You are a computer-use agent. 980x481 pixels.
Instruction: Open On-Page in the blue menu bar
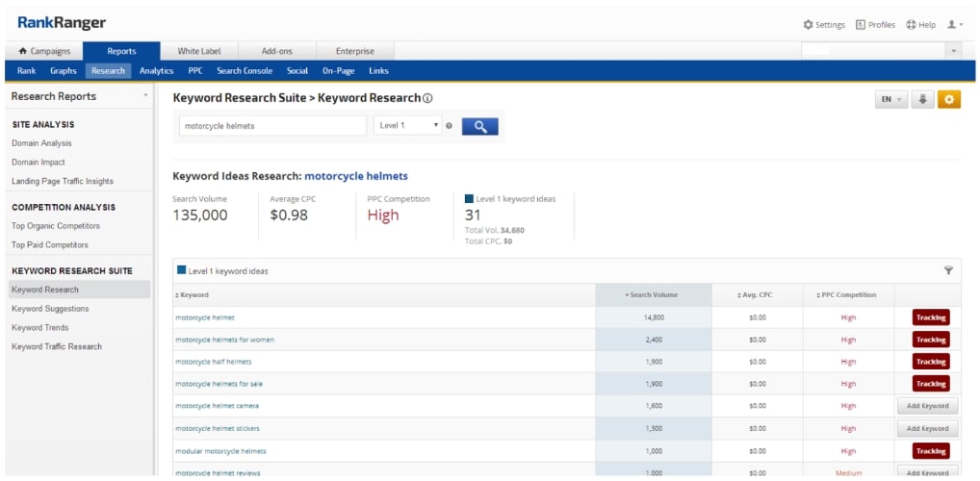click(338, 70)
